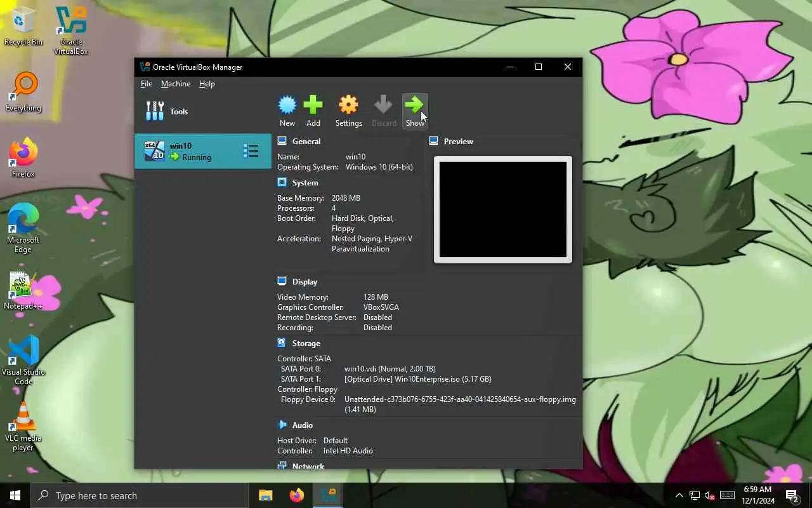Click the Audio section icon
This screenshot has width=812, height=508.
[x=282, y=425]
